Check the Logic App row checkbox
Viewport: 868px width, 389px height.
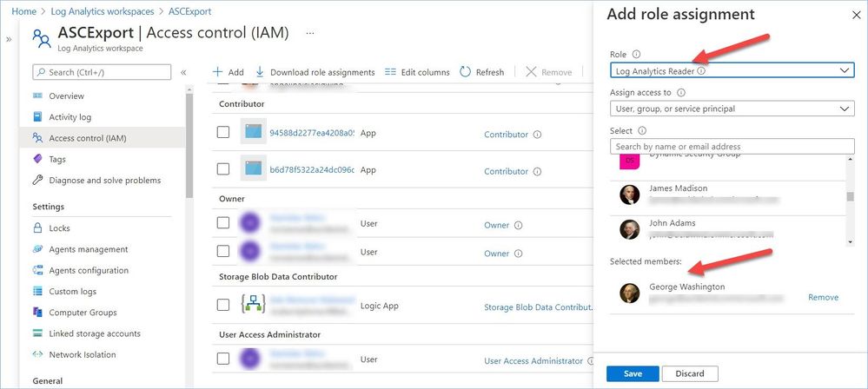(223, 304)
